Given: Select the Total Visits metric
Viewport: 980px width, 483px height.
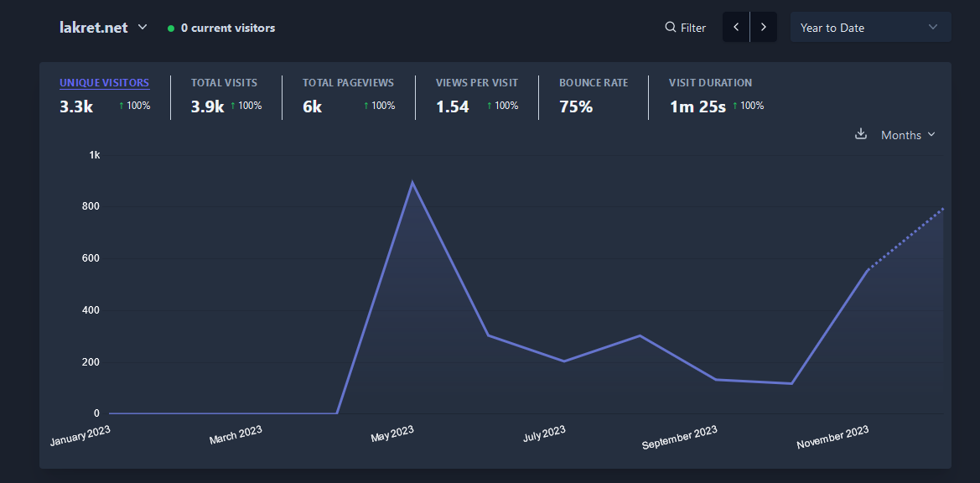Looking at the screenshot, I should tap(224, 83).
